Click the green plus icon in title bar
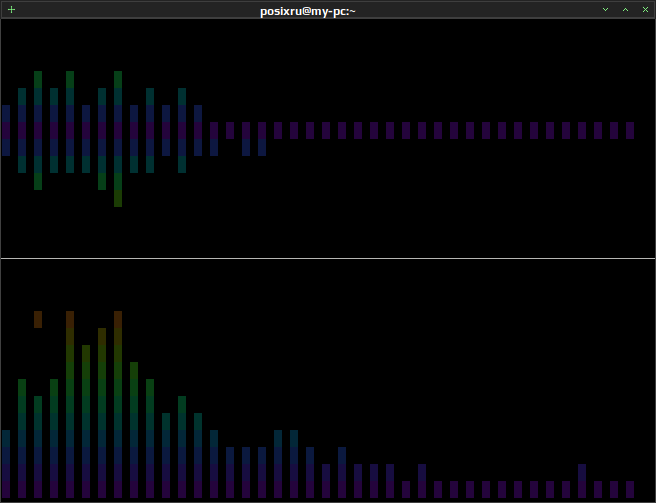The width and height of the screenshot is (656, 503). click(11, 10)
